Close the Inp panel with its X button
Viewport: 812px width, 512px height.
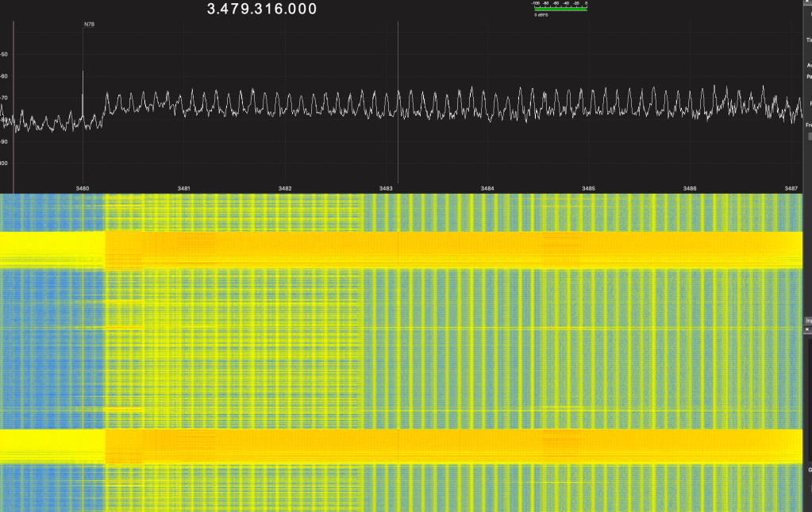pyautogui.click(x=807, y=328)
